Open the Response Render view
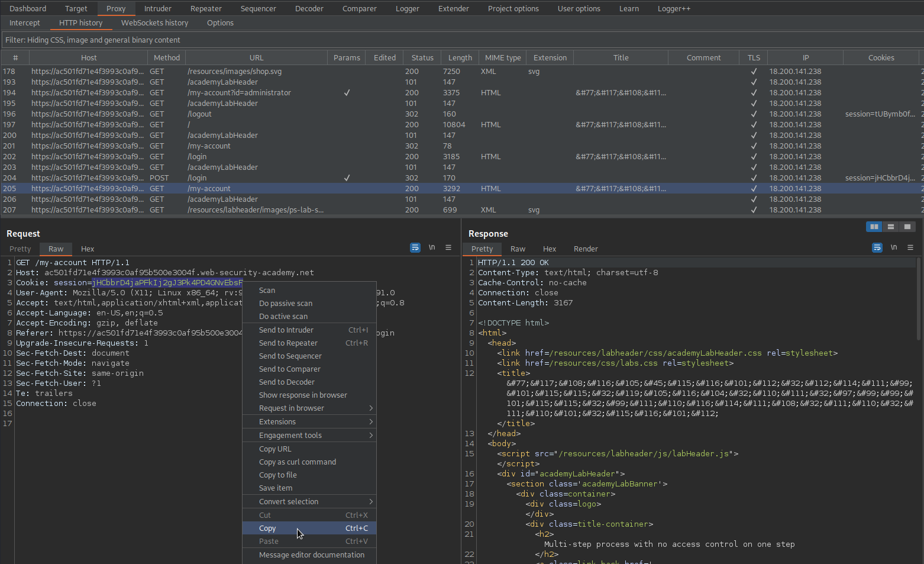 coord(586,249)
